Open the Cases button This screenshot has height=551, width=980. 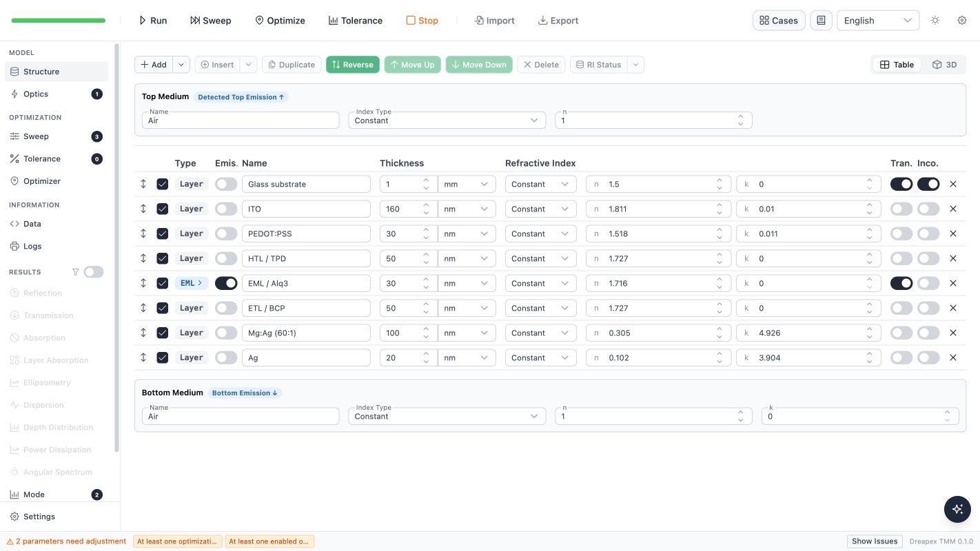779,21
